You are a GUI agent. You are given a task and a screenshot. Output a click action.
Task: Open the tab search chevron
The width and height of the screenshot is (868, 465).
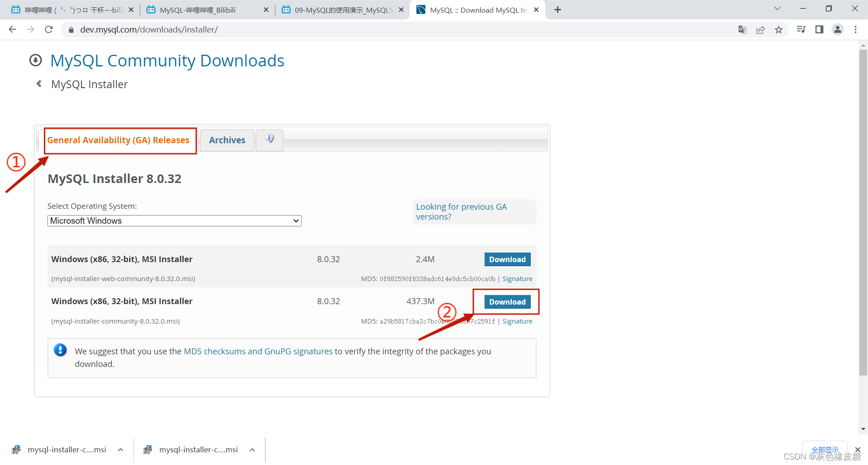(x=777, y=9)
